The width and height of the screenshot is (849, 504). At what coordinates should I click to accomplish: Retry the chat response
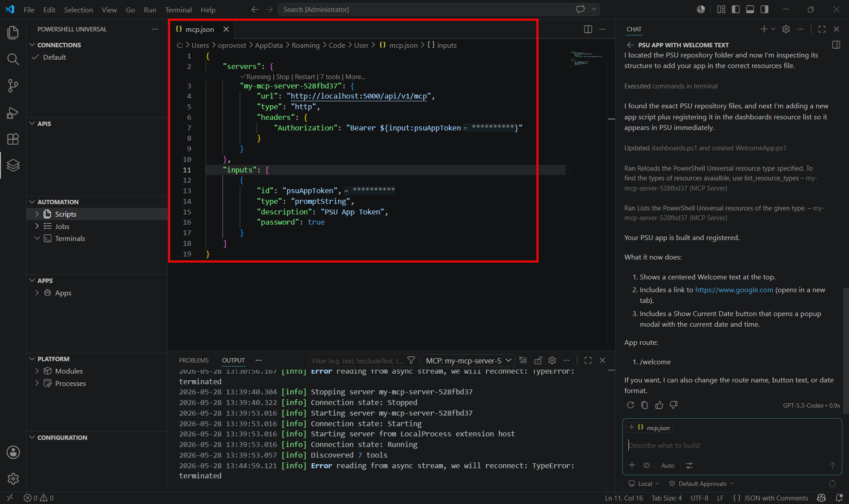[630, 405]
